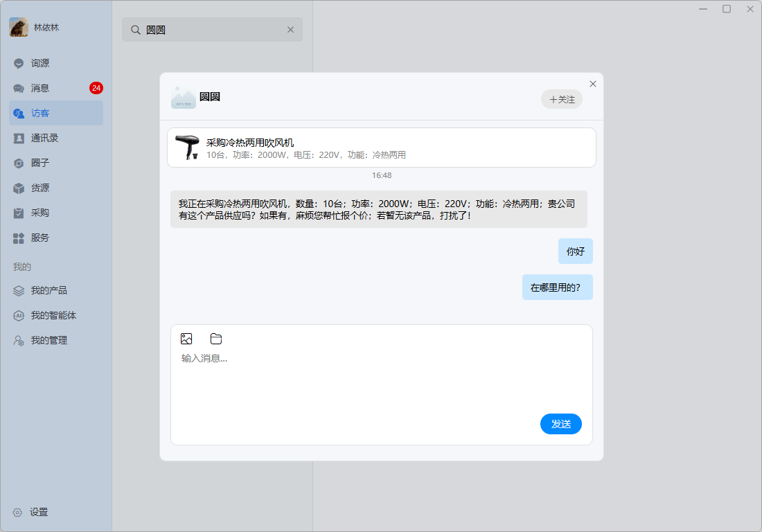Image resolution: width=762 pixels, height=532 pixels.
Task: Open the 采购冷热两用吹风机 inquiry card
Action: [382, 148]
